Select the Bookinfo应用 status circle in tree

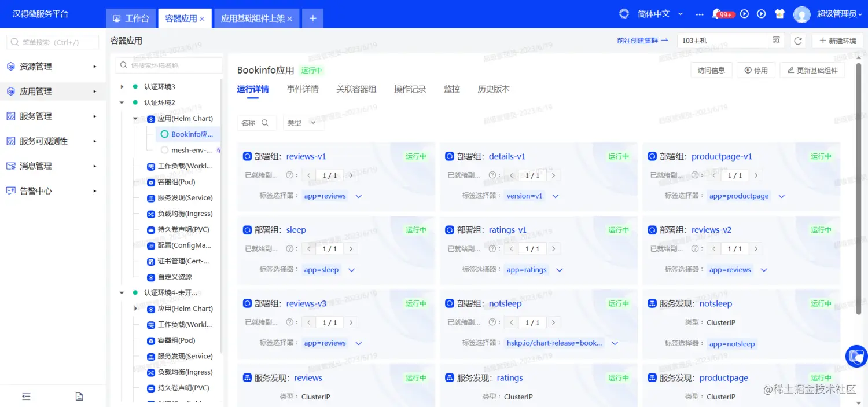[x=165, y=134]
